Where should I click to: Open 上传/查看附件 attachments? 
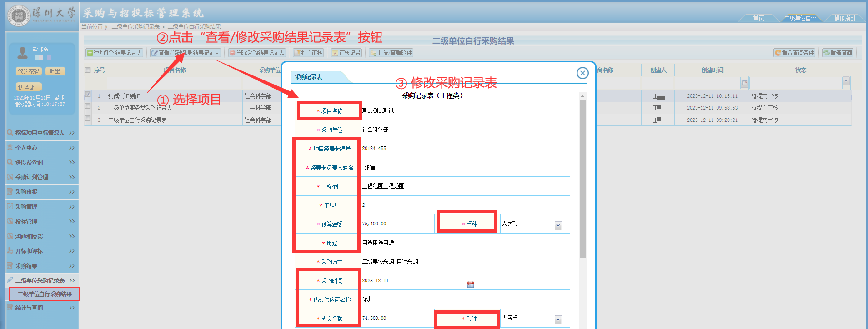coord(391,53)
